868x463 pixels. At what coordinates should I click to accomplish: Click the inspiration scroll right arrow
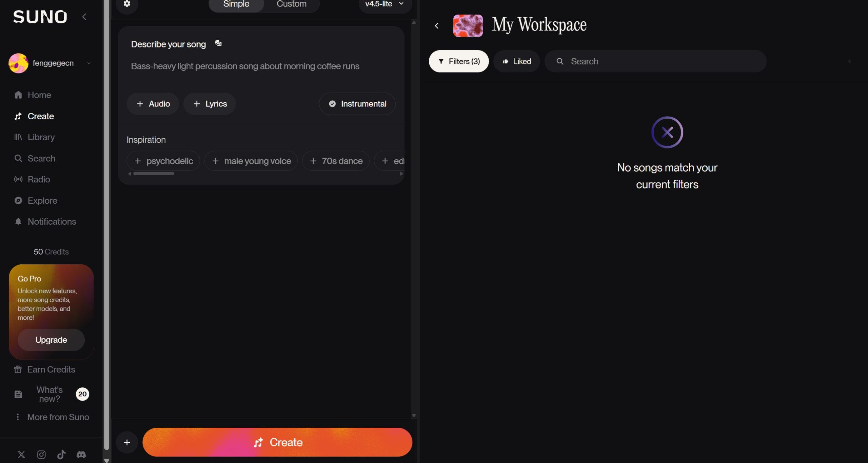pos(401,174)
